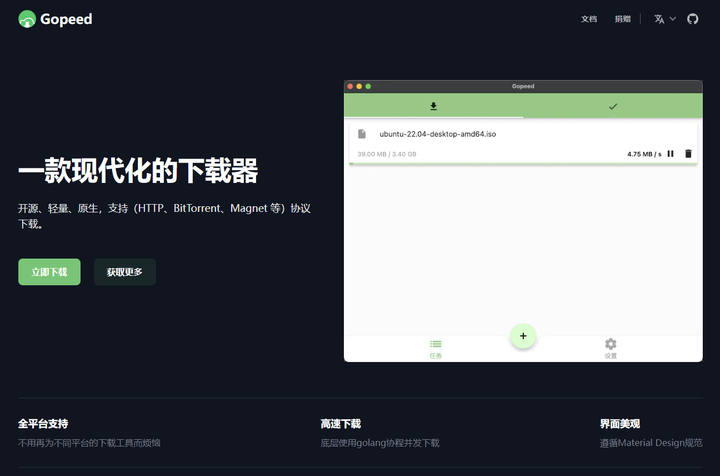Click the ubuntu download progress bar
Viewport: 720px width, 476px height.
point(523,163)
